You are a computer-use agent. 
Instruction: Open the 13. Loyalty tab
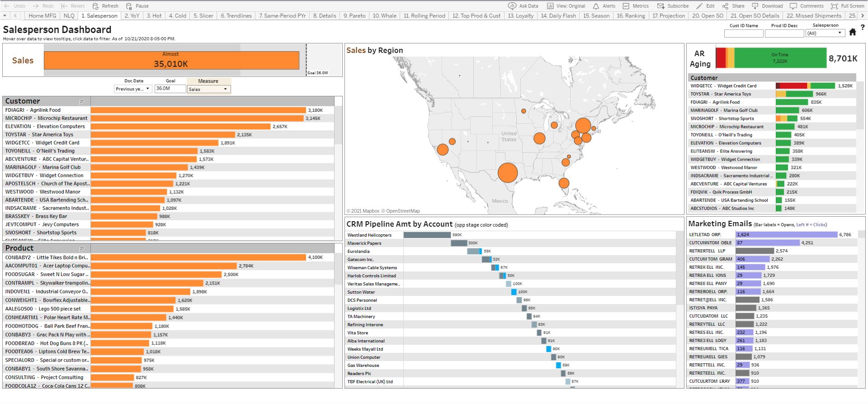521,15
